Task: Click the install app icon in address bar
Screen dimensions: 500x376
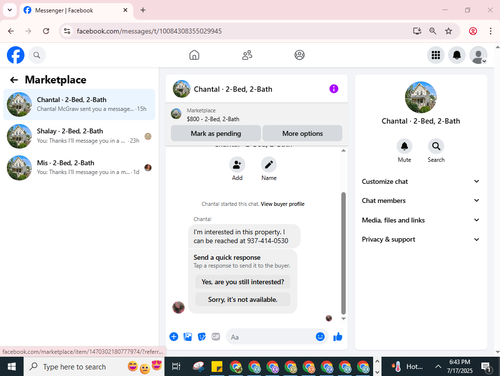Action: (x=417, y=31)
